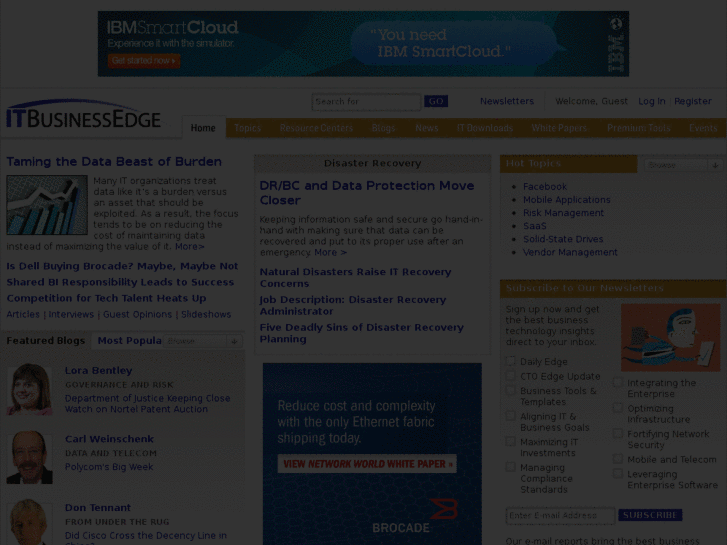727x545 pixels.
Task: Open the Resource Centers menu
Action: coord(316,128)
